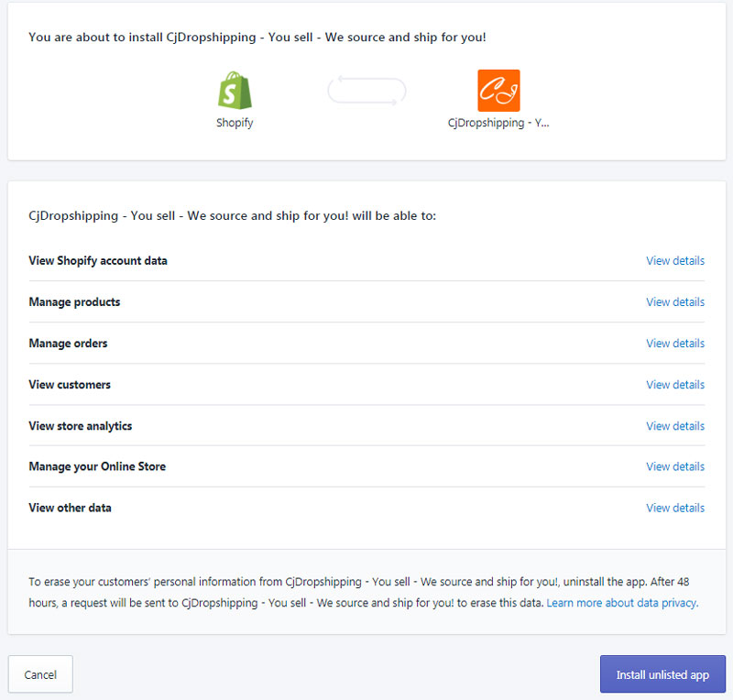Click Install unlisted app button
This screenshot has width=733, height=700.
click(662, 674)
